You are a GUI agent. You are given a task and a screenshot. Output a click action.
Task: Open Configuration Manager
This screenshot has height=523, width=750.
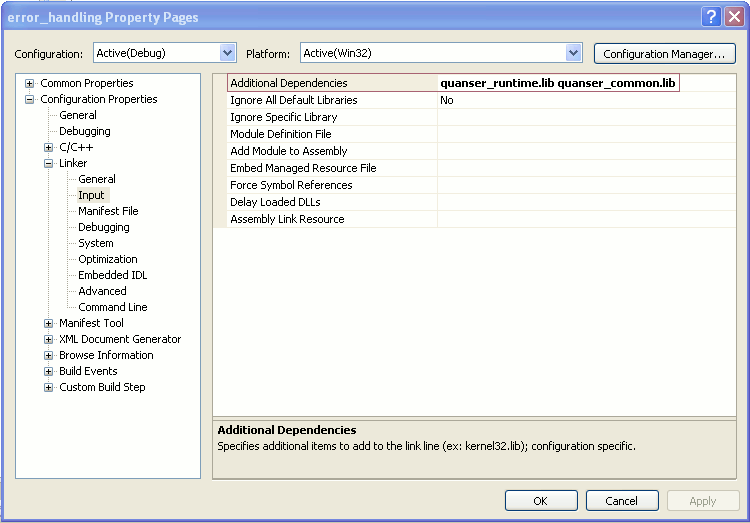click(664, 54)
